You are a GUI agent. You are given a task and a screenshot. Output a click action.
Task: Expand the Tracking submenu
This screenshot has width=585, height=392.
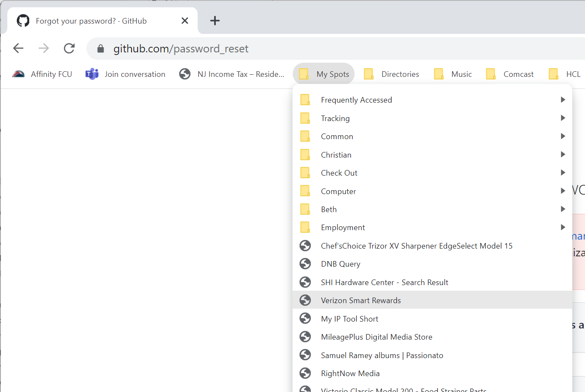pos(563,118)
